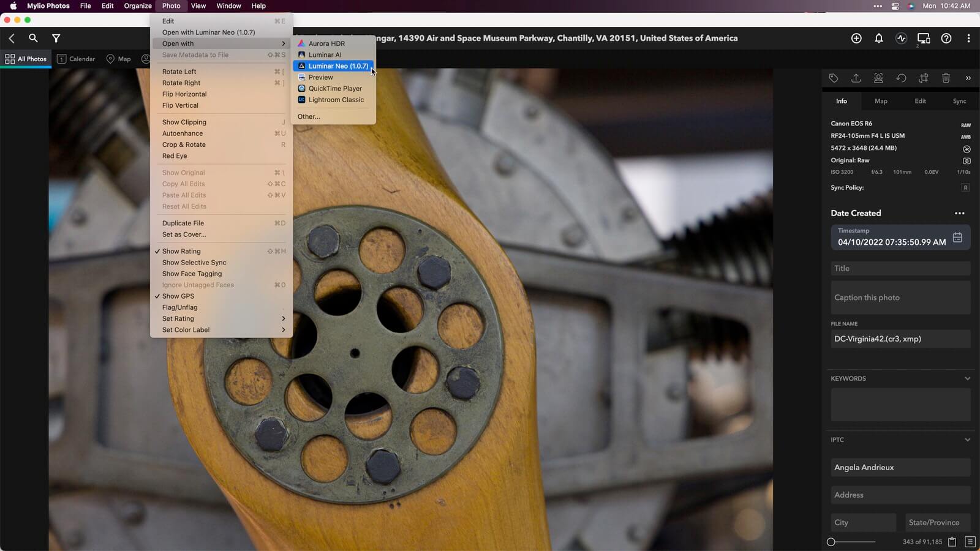
Task: Click the rotate counterclockwise icon
Action: pos(901,78)
